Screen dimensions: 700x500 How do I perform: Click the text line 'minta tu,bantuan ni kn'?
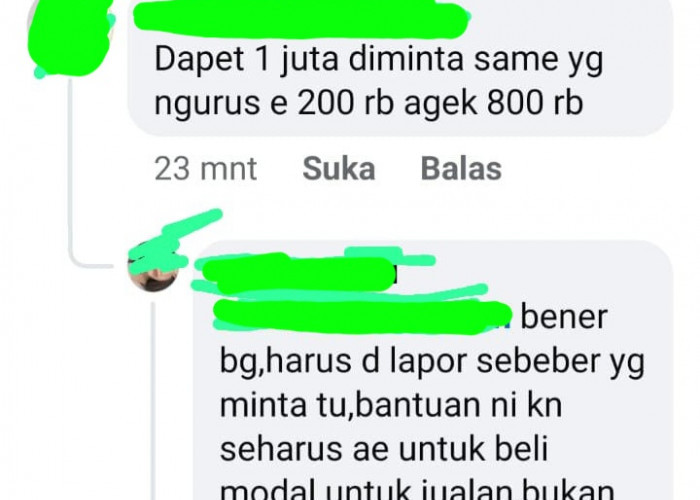coord(391,405)
